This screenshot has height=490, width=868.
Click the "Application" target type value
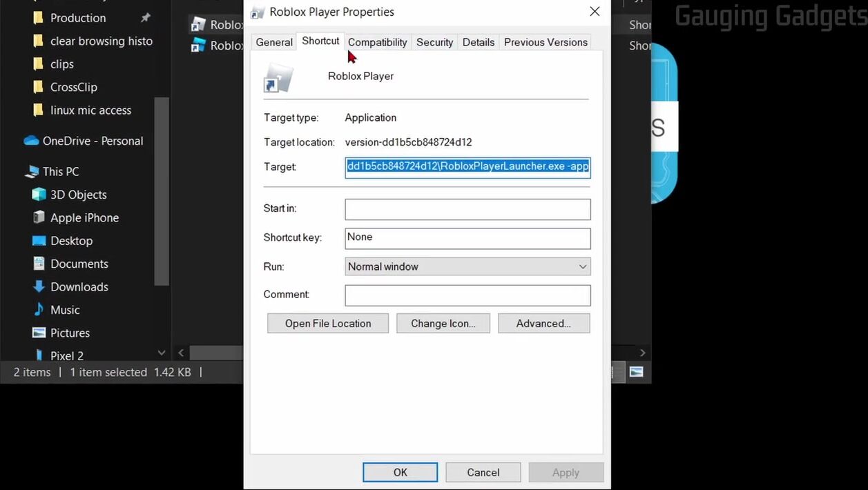[x=371, y=117]
